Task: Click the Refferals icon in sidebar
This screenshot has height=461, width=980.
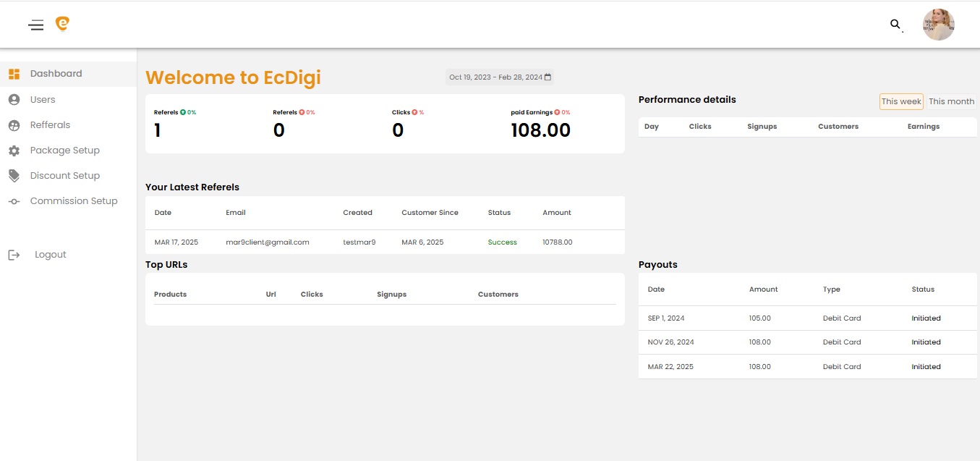Action: [14, 125]
